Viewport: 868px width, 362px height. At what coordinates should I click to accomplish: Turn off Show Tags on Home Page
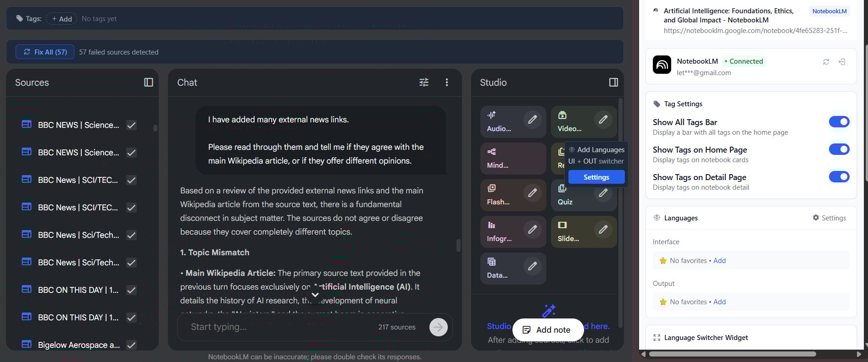[x=839, y=149]
